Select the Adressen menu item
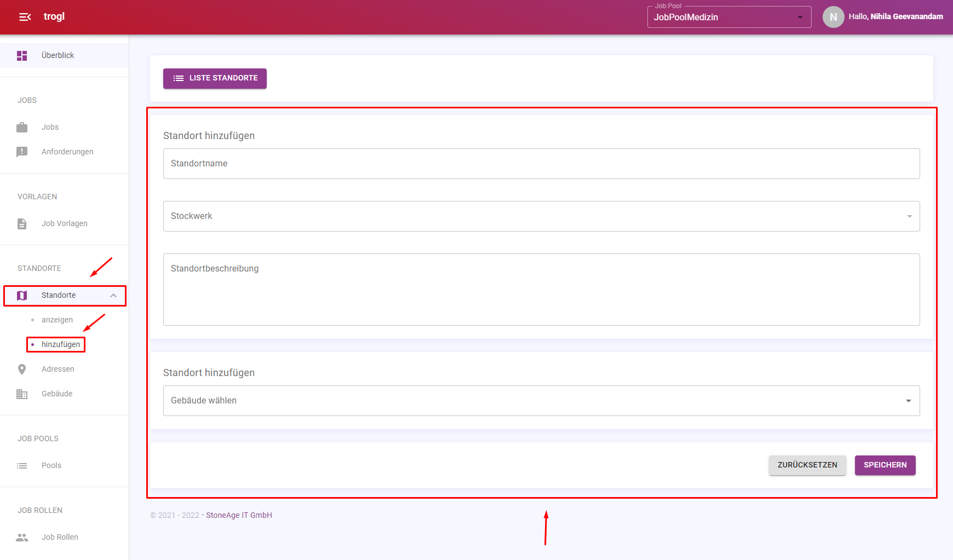The width and height of the screenshot is (953, 560). (65, 369)
